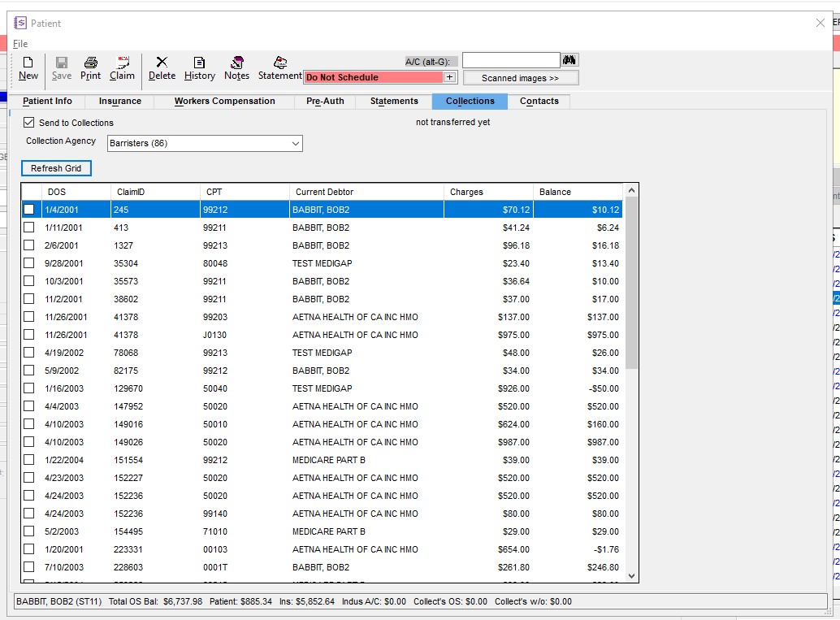Open the Pre-Auth tab
Screen dimensions: 840x620
coord(325,102)
